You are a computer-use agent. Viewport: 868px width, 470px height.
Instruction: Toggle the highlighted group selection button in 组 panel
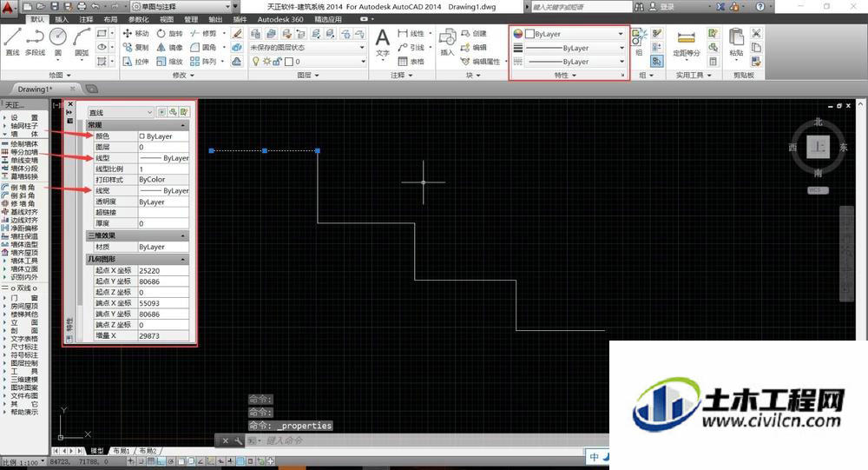click(656, 61)
